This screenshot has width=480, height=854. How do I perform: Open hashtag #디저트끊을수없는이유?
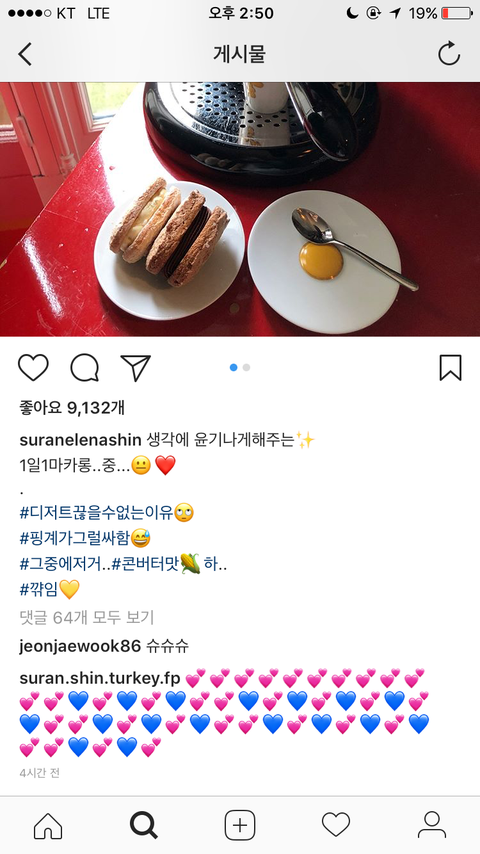pyautogui.click(x=96, y=513)
